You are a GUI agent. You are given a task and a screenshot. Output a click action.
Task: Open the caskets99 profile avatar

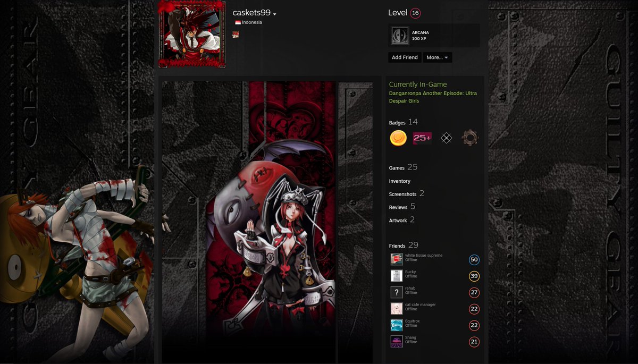pyautogui.click(x=192, y=34)
